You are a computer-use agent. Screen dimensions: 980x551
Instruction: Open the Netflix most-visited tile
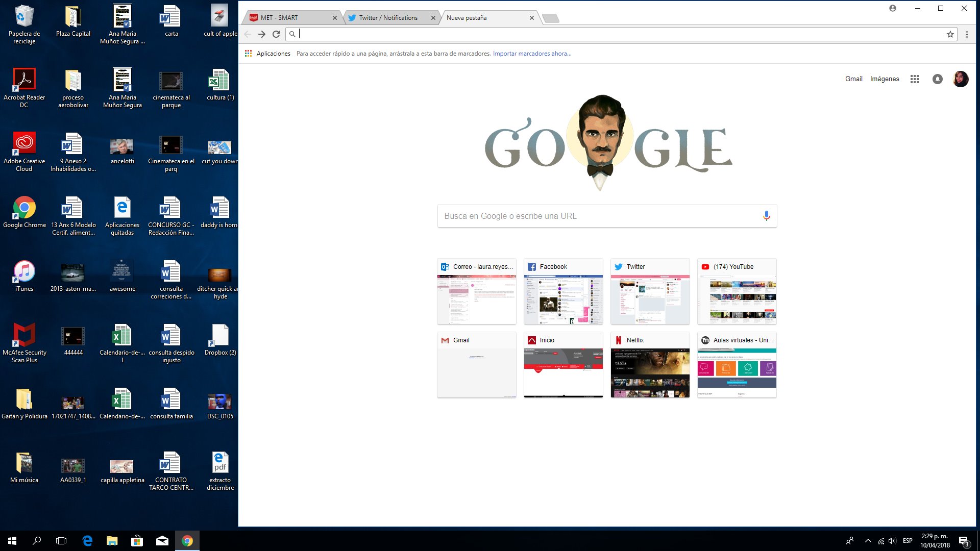(650, 365)
